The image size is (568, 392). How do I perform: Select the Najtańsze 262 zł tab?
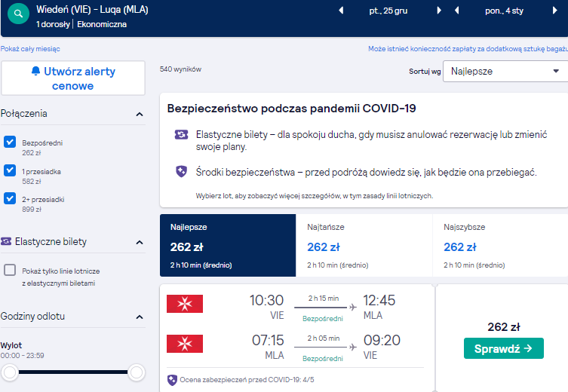(364, 246)
